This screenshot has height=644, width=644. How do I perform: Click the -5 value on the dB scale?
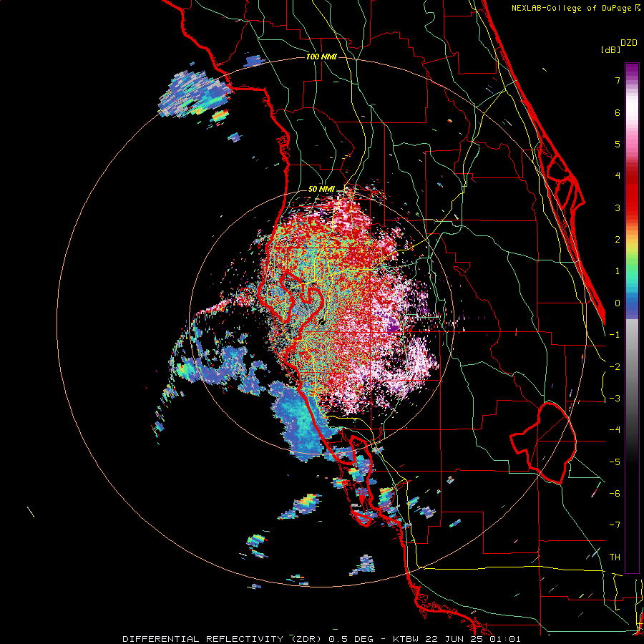pyautogui.click(x=615, y=462)
